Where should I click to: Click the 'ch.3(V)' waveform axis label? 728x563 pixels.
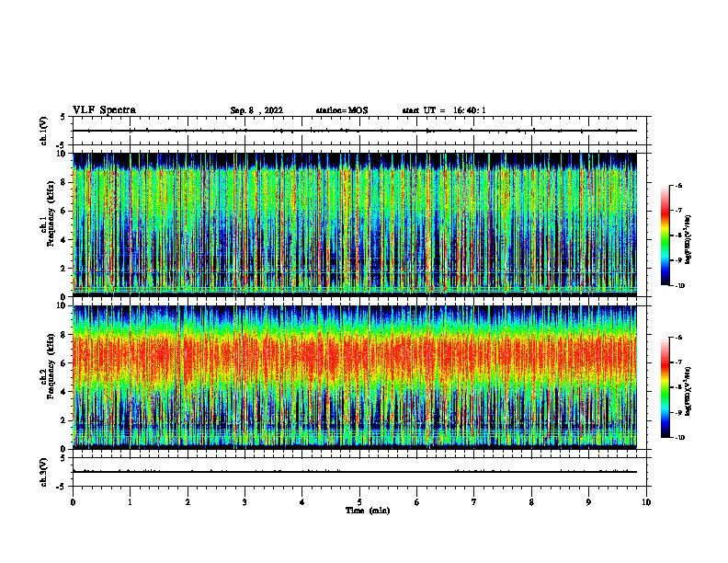[43, 472]
